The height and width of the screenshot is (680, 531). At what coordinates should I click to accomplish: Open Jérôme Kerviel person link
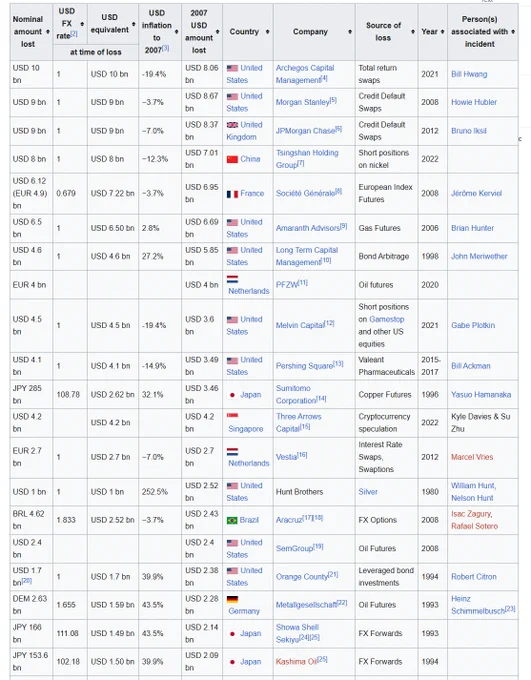pyautogui.click(x=476, y=193)
